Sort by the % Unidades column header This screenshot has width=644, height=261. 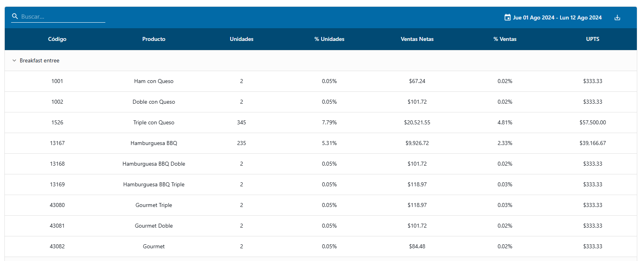[x=329, y=39]
